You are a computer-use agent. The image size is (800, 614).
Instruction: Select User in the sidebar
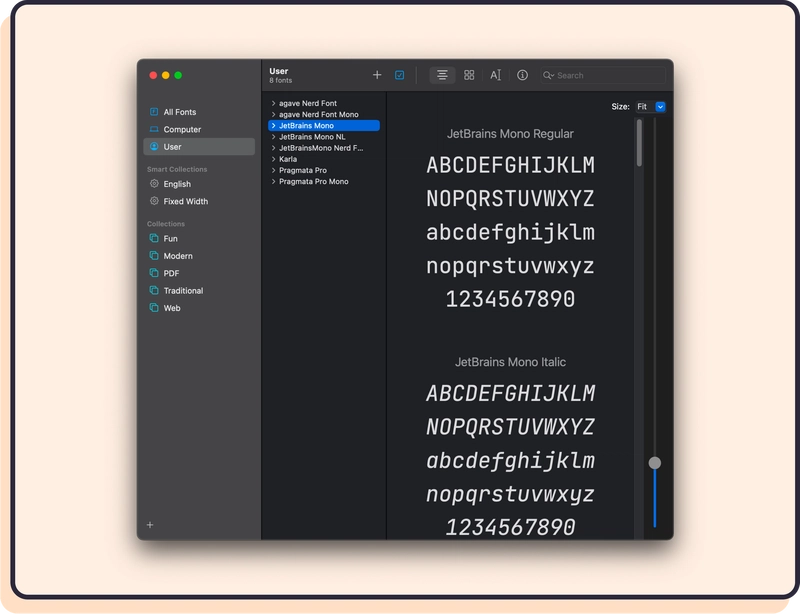199,146
